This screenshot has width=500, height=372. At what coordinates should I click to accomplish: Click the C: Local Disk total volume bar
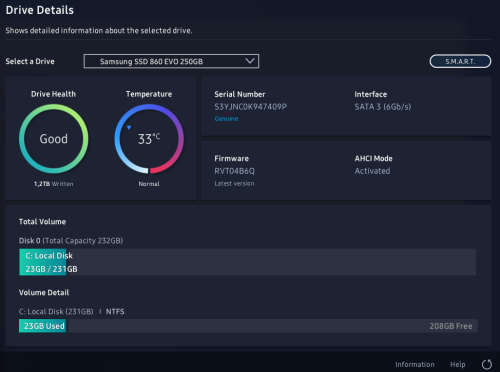(x=247, y=262)
